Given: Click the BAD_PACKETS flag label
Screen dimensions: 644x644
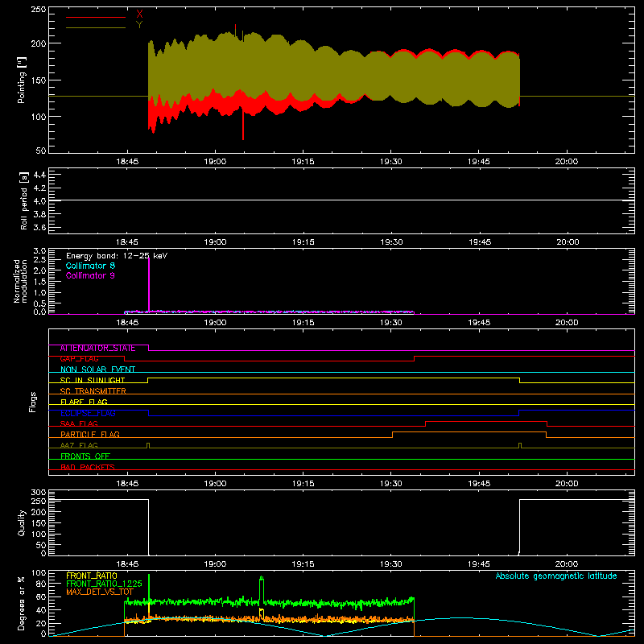Looking at the screenshot, I should coord(88,467).
